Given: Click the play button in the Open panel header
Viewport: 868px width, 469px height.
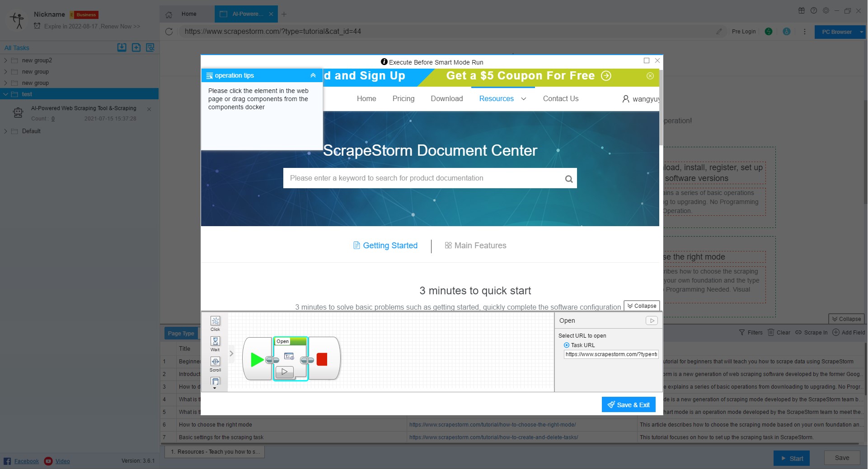Looking at the screenshot, I should point(652,320).
